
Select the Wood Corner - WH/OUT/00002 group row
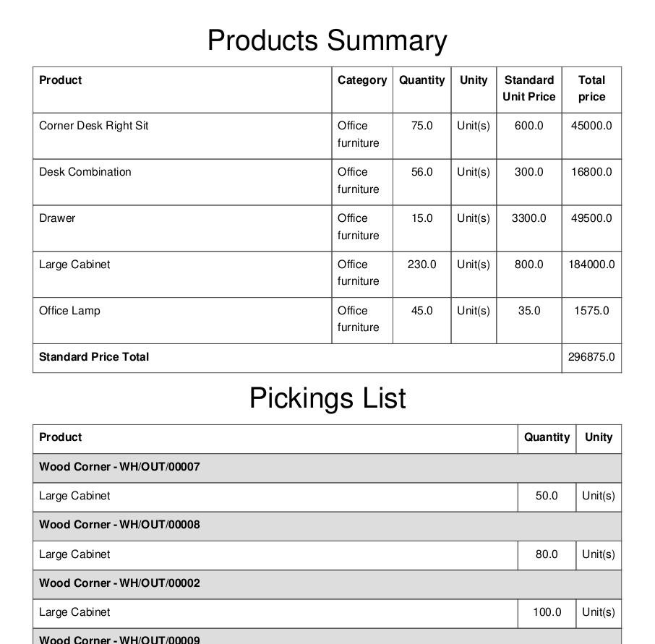click(x=327, y=585)
